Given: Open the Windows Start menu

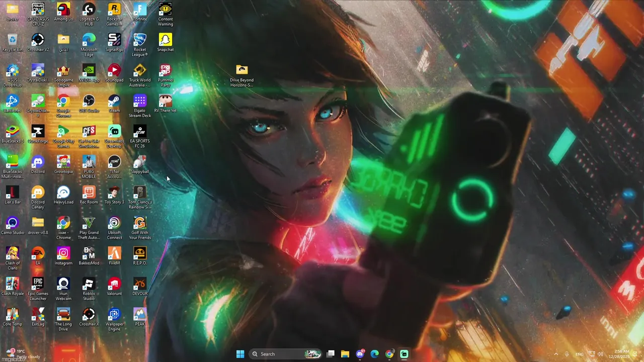Looking at the screenshot, I should pyautogui.click(x=240, y=354).
